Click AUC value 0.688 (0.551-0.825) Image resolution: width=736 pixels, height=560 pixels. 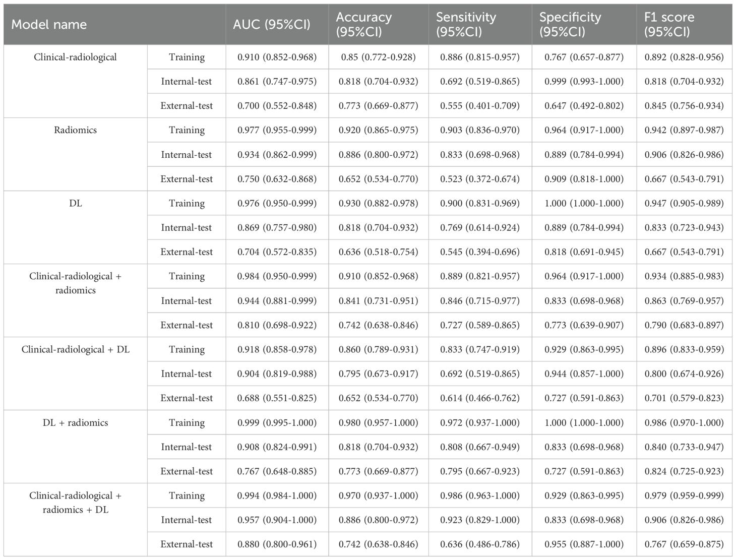(277, 398)
